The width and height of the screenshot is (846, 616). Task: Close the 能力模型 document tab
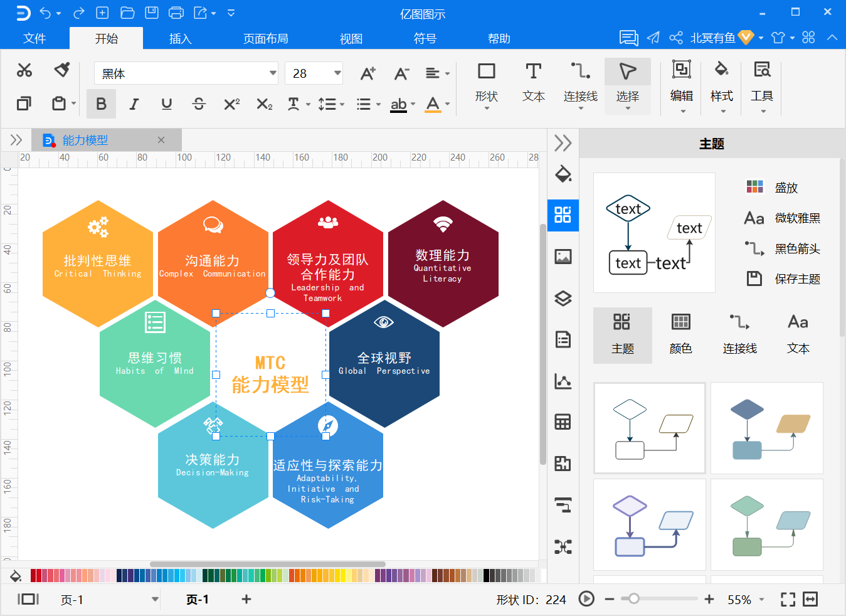click(161, 140)
